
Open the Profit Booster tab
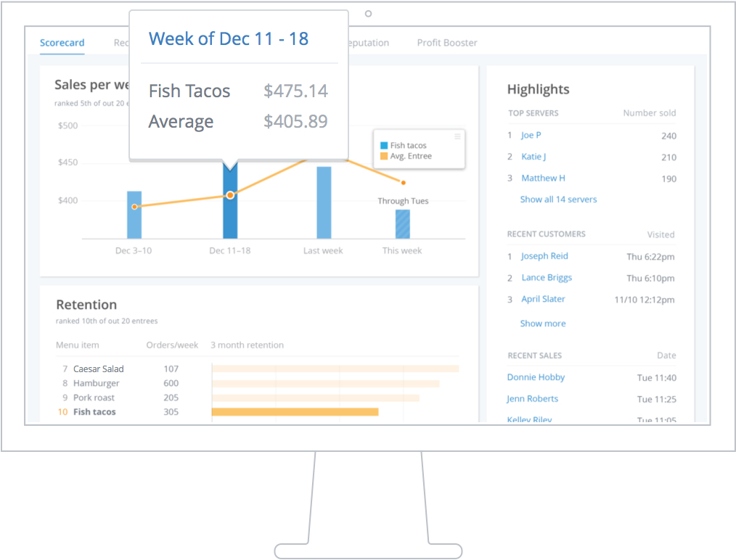click(447, 43)
